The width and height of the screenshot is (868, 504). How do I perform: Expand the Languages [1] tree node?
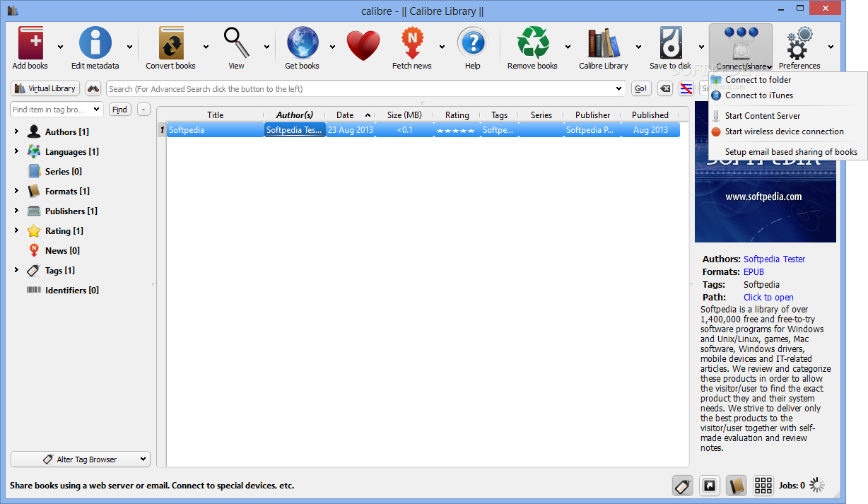[x=16, y=151]
